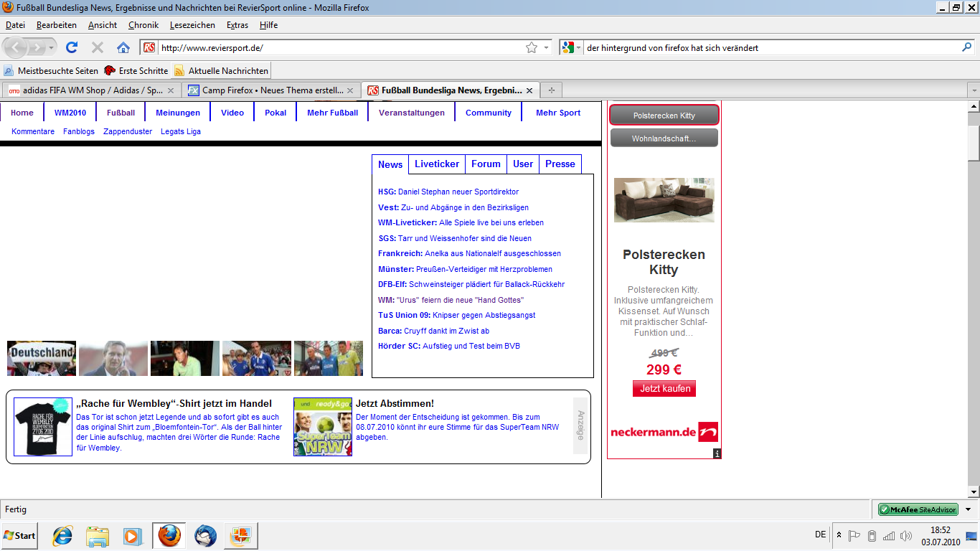
Task: Go back using the back arrow button
Action: tap(17, 47)
